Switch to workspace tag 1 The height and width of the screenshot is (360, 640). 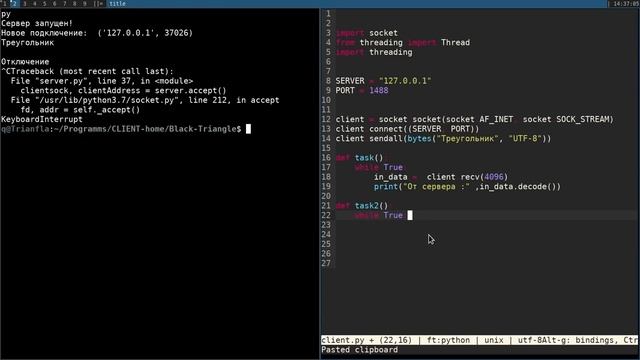click(5, 3)
